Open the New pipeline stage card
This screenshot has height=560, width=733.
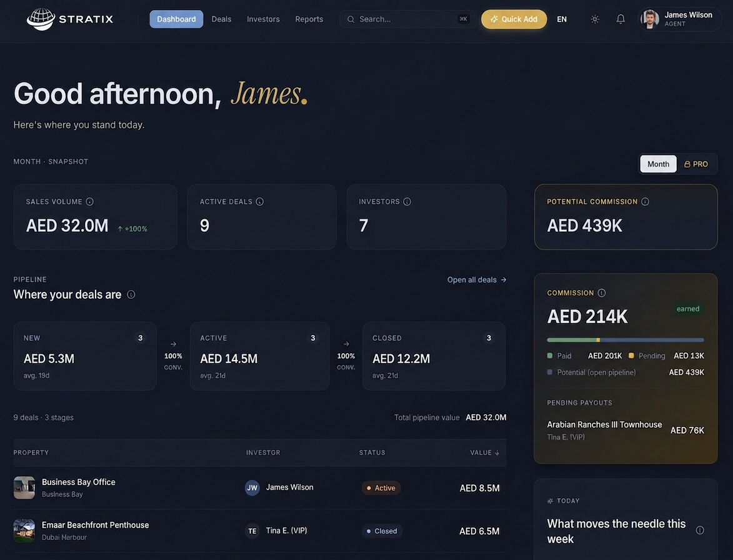(85, 356)
